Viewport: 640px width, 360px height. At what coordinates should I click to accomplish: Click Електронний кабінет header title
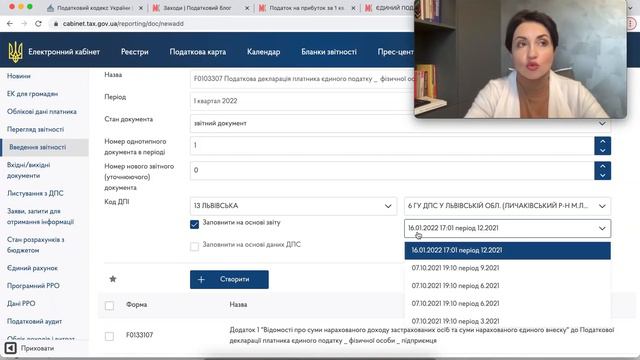[x=64, y=52]
